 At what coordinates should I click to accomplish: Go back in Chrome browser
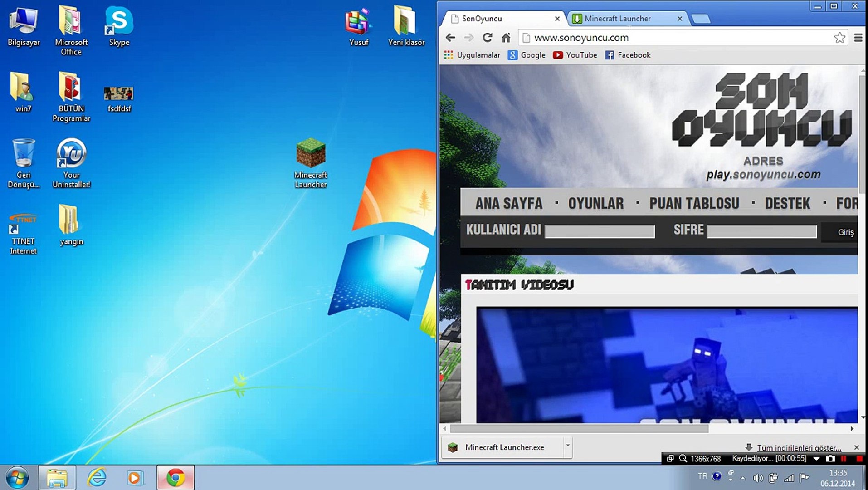[450, 38]
